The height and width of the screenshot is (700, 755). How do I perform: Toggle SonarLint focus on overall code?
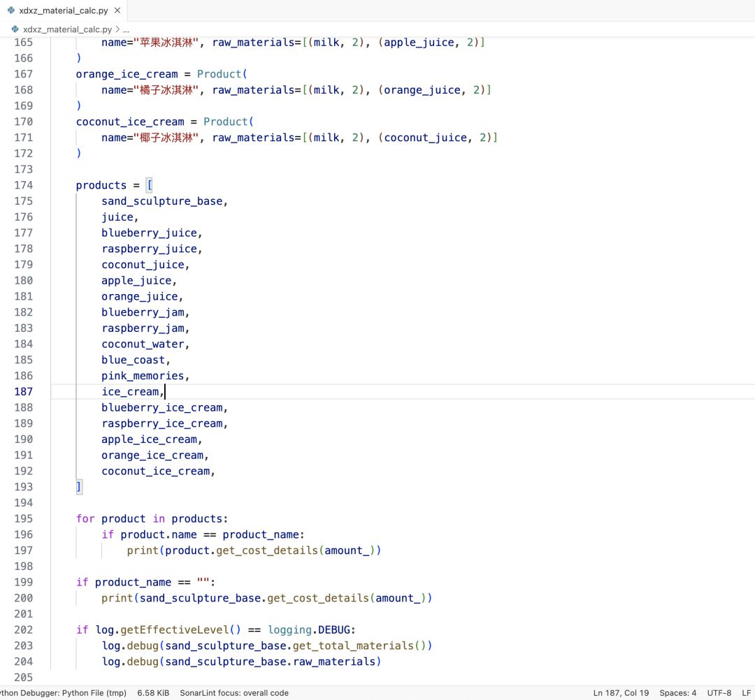pyautogui.click(x=233, y=693)
